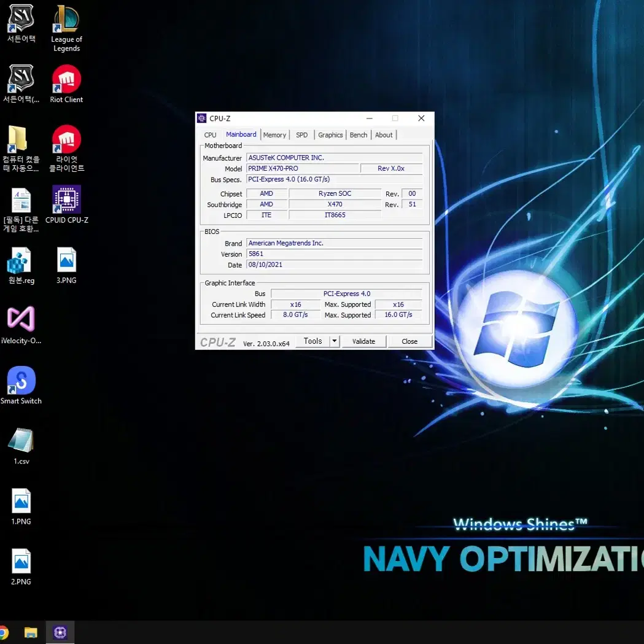Open the 컴퓨터 켰을 때 자동으 folder shortcut
Screen dimensions: 644x644
click(21, 149)
